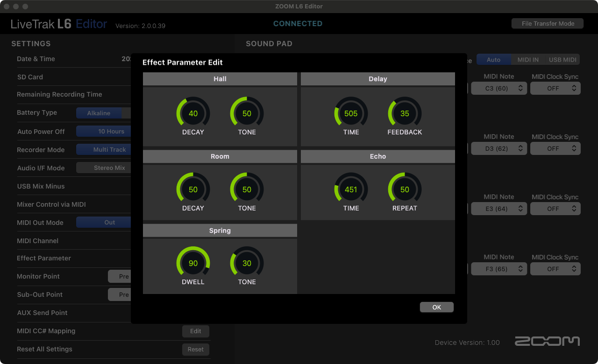Switch source to MIDI IN
Image resolution: width=598 pixels, height=364 pixels.
(x=528, y=60)
